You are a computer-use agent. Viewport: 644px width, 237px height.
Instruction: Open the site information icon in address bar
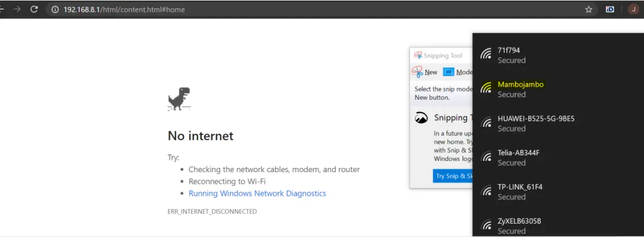[x=55, y=10]
